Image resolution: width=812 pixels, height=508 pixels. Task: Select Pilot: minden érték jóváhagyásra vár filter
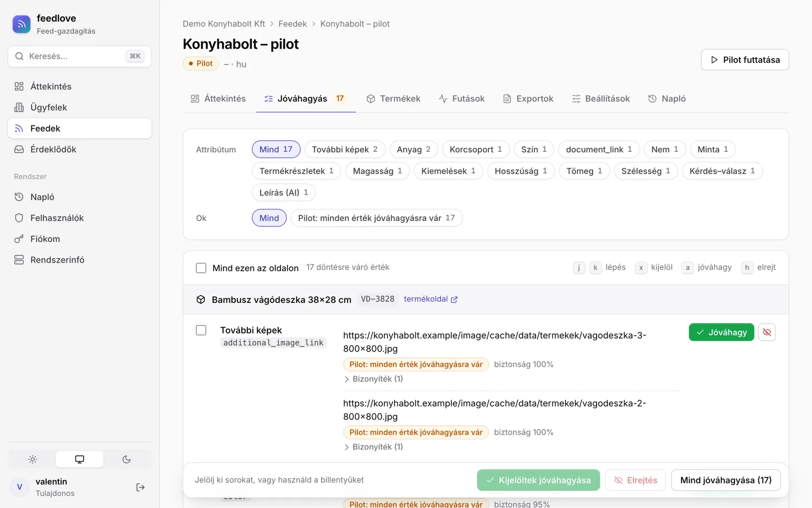click(x=377, y=218)
